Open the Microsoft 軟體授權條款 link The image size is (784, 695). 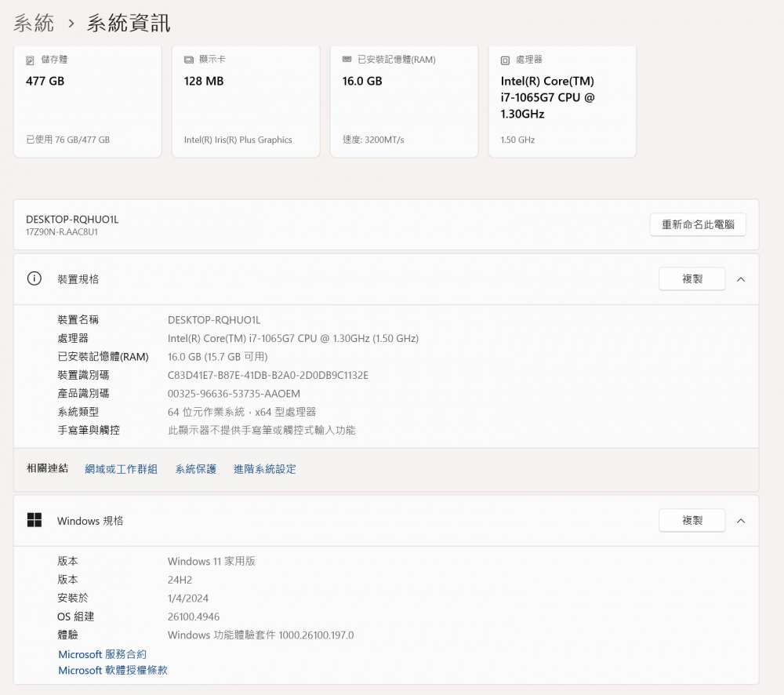point(113,671)
